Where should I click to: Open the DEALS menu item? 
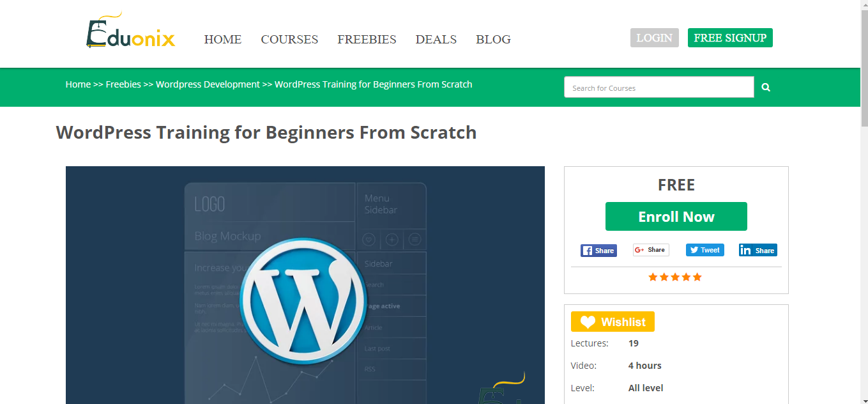(x=436, y=40)
